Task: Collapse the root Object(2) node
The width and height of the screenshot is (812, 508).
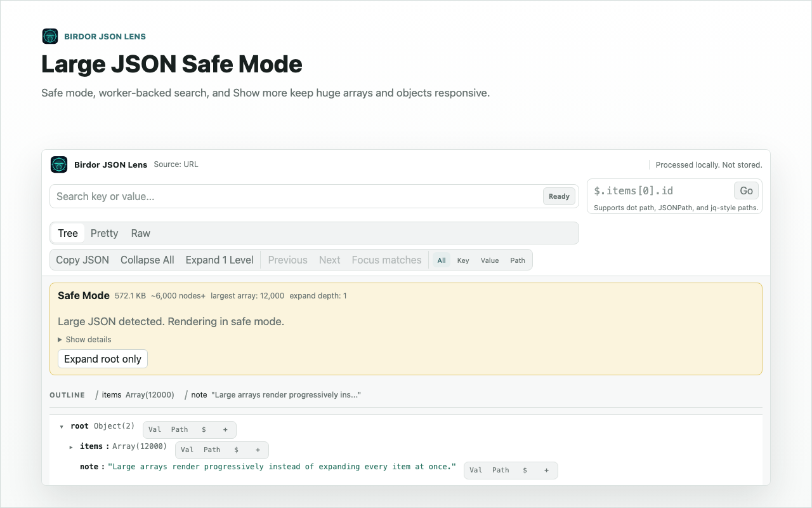Action: click(x=62, y=427)
